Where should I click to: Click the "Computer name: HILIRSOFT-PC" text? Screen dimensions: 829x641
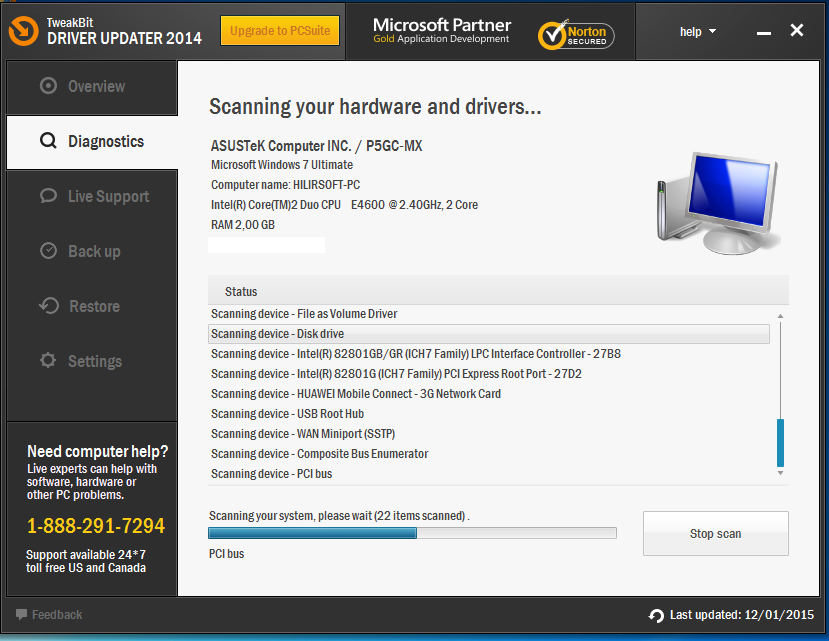285,185
